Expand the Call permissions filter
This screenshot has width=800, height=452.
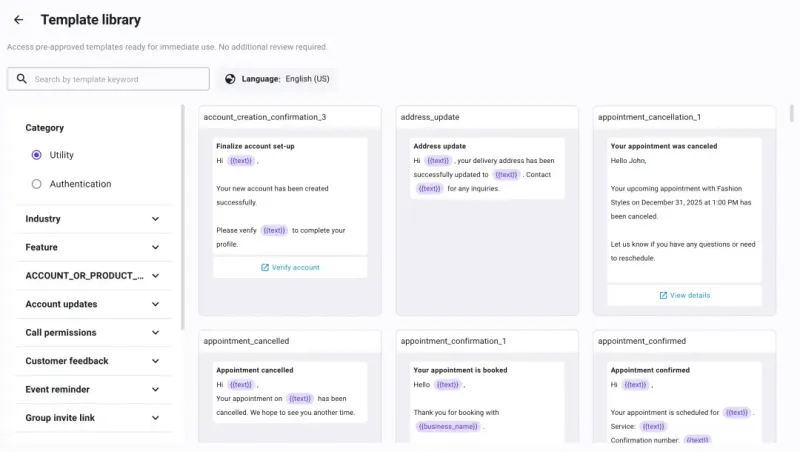[93, 333]
